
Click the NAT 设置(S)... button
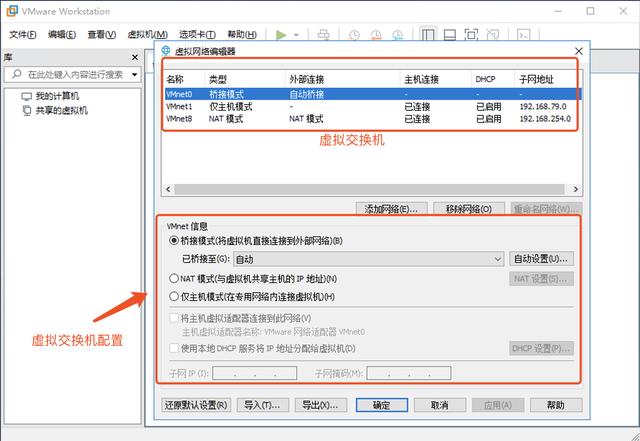tap(541, 279)
